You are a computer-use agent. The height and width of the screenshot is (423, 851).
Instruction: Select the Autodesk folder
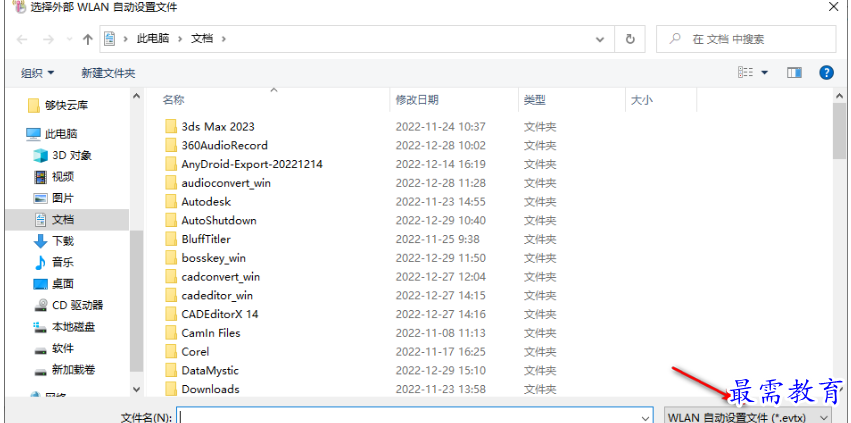point(206,201)
